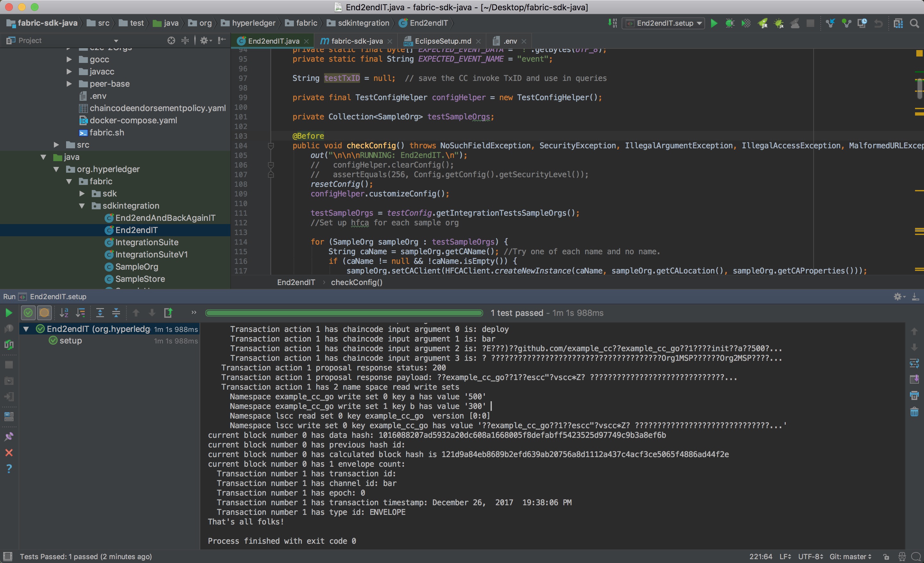Run tests with coverage
The image size is (924, 563).
point(746,23)
